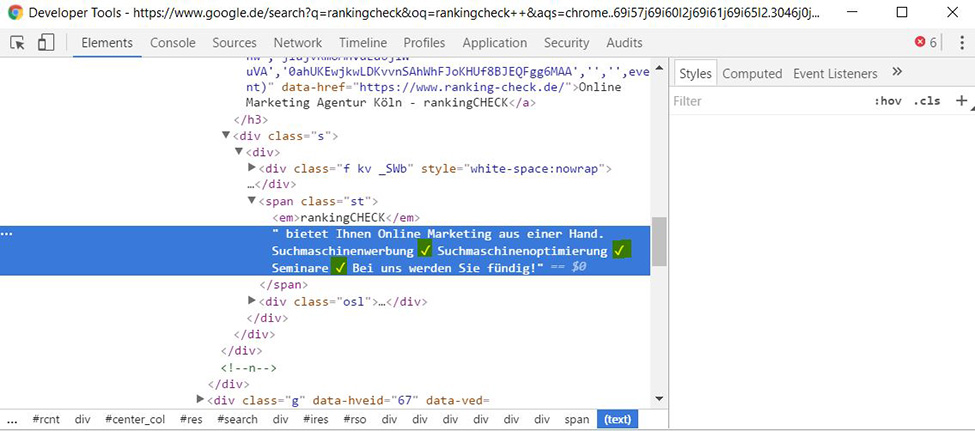This screenshot has width=975, height=431.
Task: Select the Event Listeners sidebar tab
Action: (835, 73)
